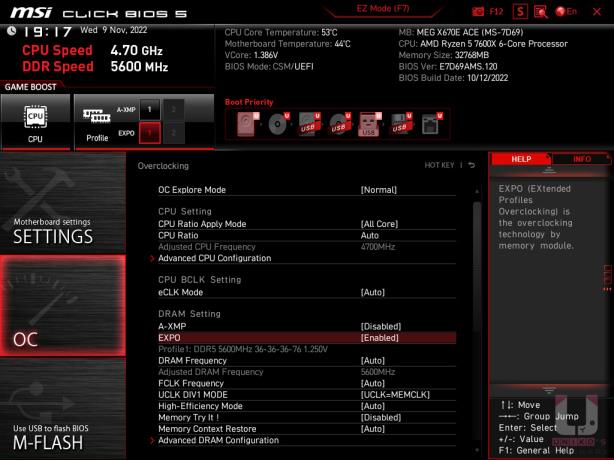Click the MSI logo
Viewport: 614px width, 460px height.
point(31,13)
